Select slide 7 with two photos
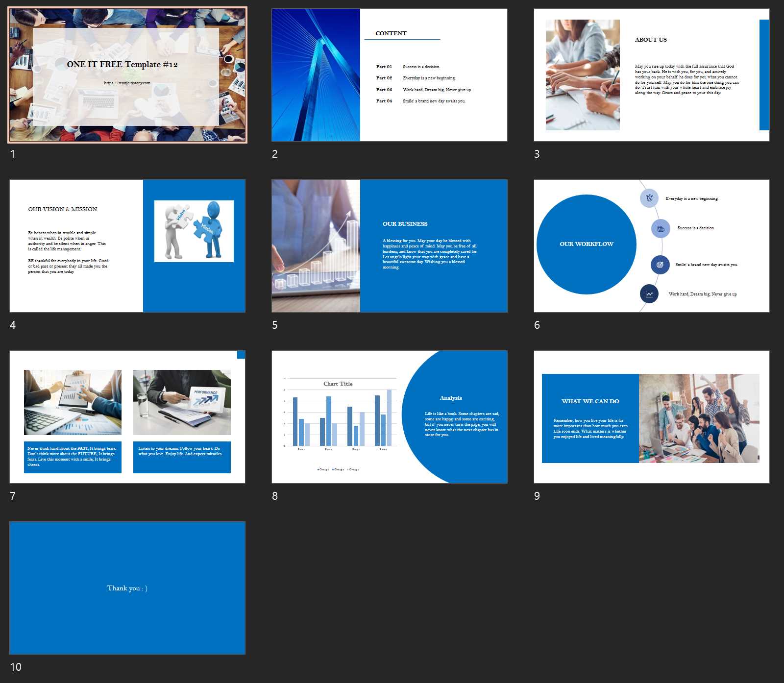The image size is (784, 683). (x=127, y=417)
